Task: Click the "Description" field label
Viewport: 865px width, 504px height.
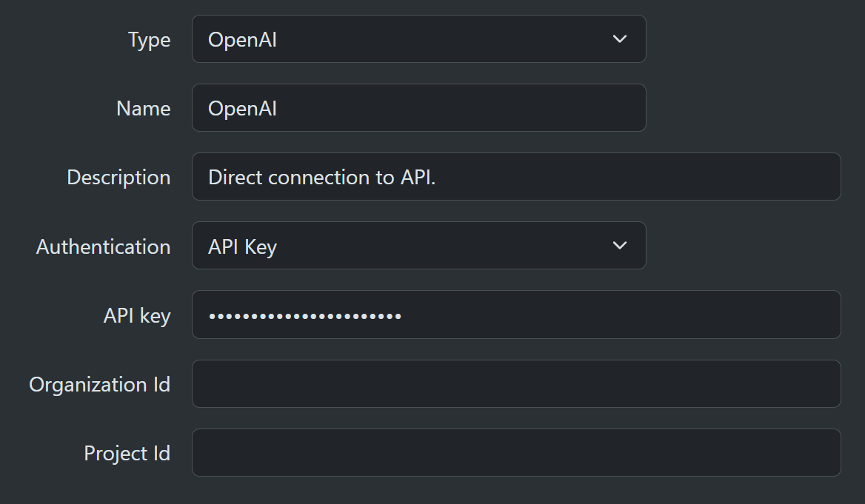Action: tap(118, 178)
